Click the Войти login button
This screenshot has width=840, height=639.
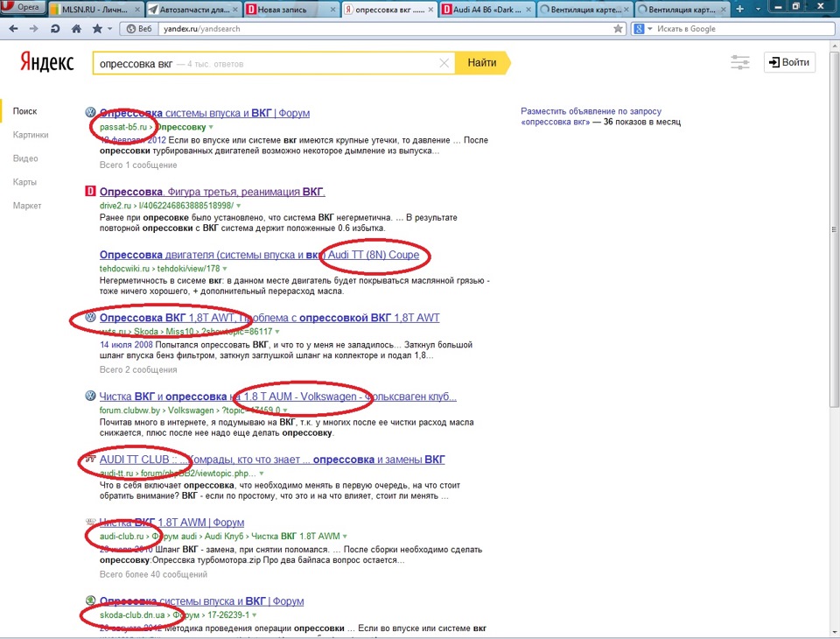coord(789,62)
